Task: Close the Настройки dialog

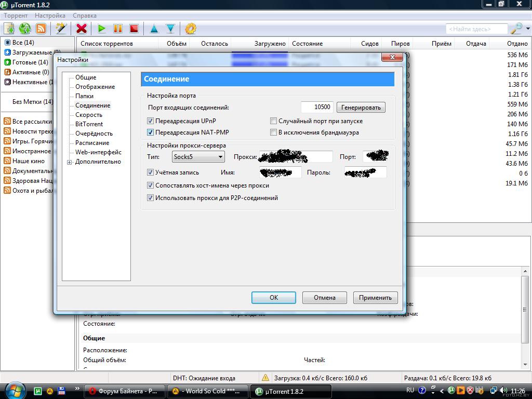Action: tap(392, 57)
